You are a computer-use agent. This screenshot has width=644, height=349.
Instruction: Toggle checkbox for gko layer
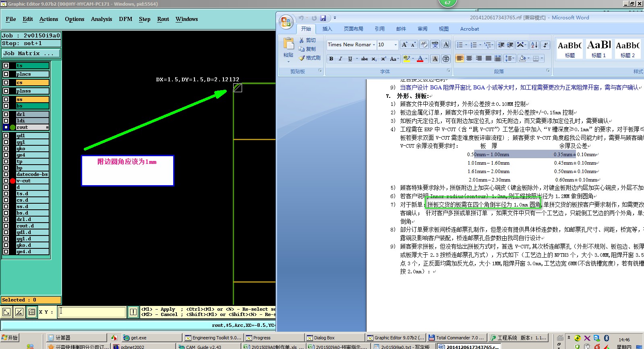[6, 149]
